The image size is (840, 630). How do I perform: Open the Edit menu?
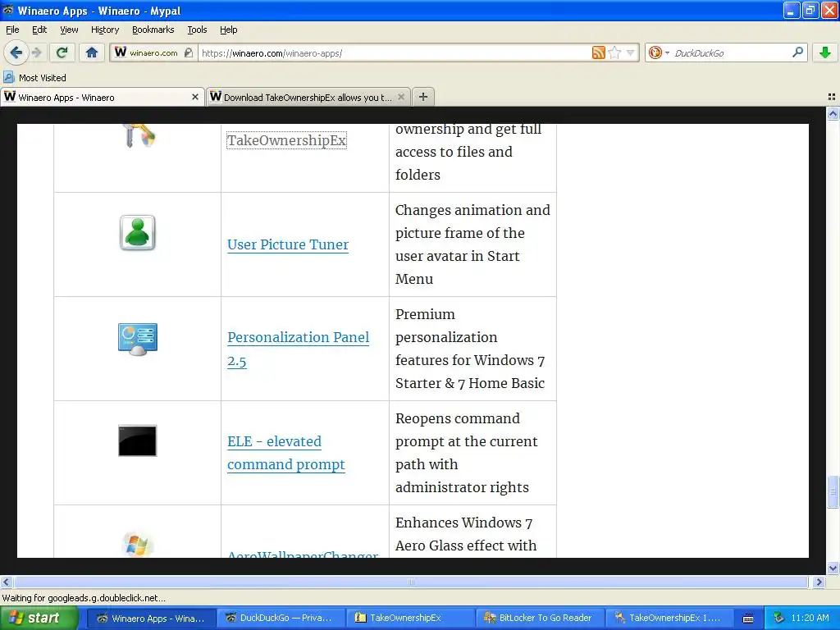point(39,30)
